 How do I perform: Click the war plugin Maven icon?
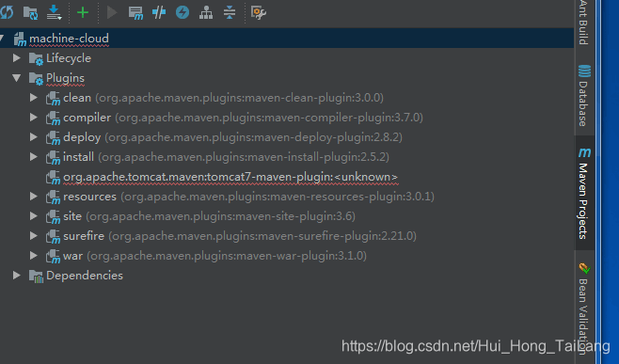click(53, 256)
